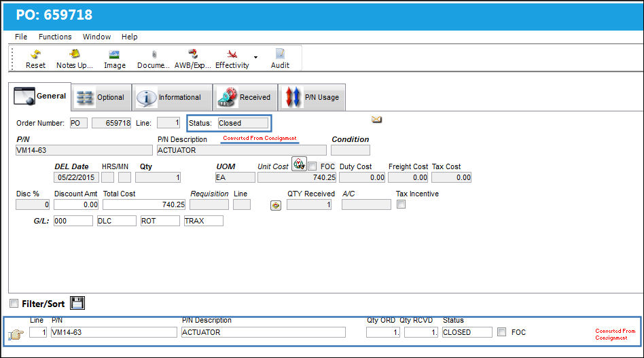The width and height of the screenshot is (644, 358).
Task: Click ACTUATOR description in the bottom line row
Action: coord(264,332)
